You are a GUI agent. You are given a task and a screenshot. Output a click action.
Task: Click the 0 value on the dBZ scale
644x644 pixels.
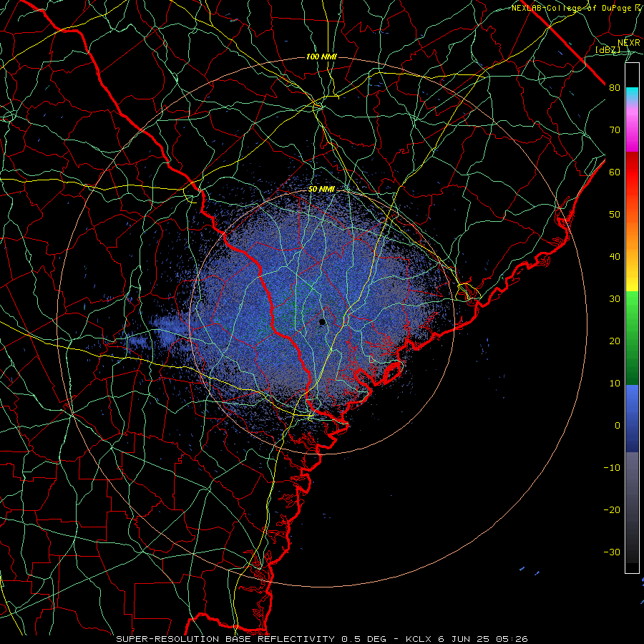[x=618, y=426]
